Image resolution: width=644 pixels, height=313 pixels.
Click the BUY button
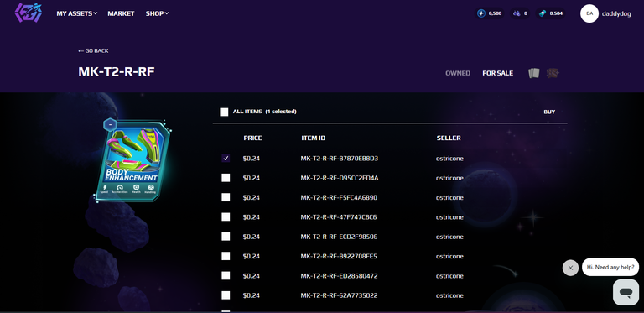coord(549,112)
